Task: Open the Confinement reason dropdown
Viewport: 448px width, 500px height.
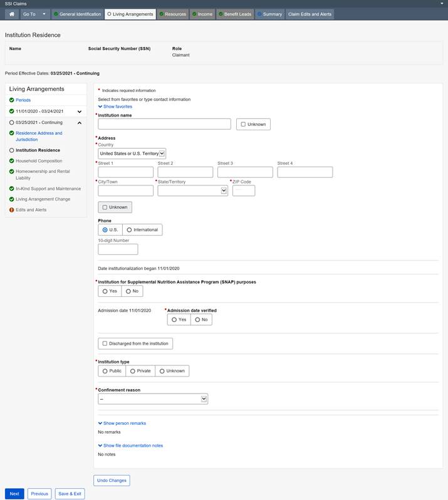Action: 153,398
